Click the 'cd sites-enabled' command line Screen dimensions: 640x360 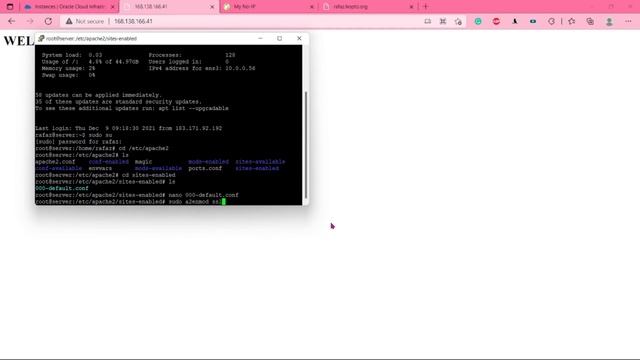click(x=105, y=175)
